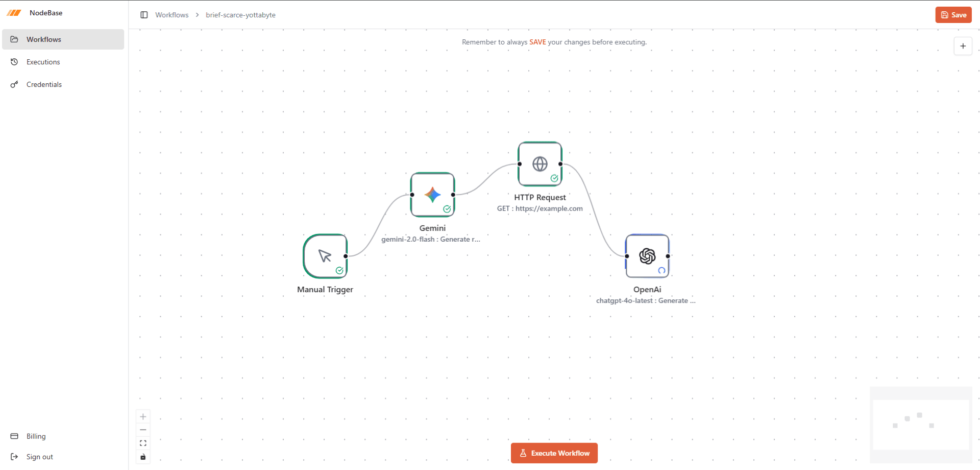Viewport: 980px width, 470px height.
Task: Click the HTTP Request globe icon
Action: click(540, 164)
